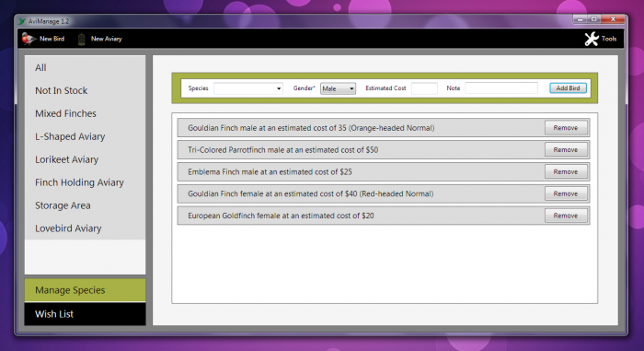
Task: Remove the European Goldfinch female entry
Action: [566, 216]
